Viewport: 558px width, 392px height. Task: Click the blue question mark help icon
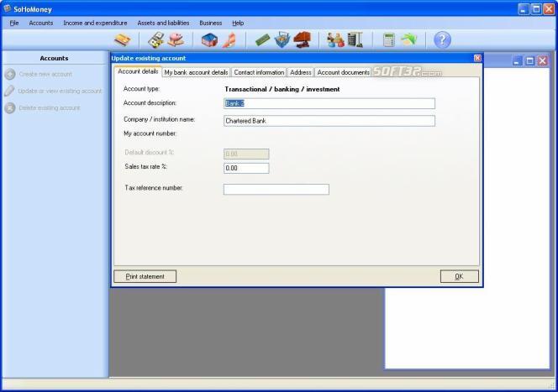(442, 39)
